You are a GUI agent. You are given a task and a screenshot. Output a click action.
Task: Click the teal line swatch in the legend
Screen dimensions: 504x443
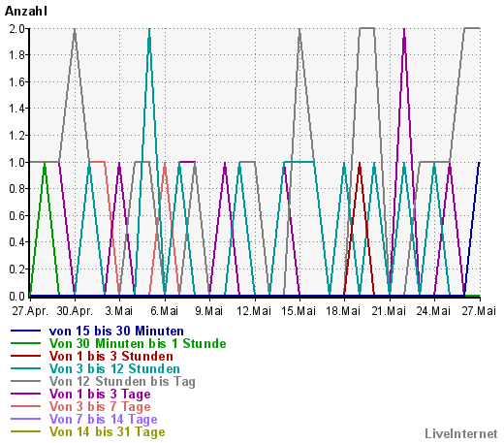25,368
